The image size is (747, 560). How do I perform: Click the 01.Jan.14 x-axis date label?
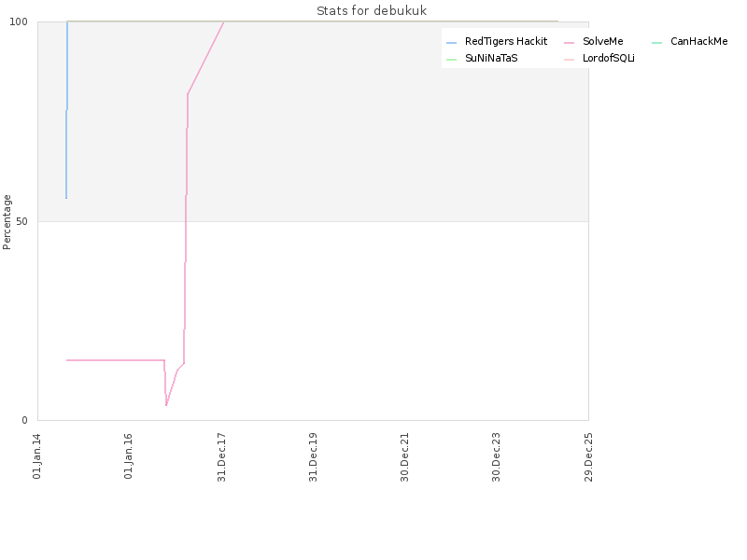[36, 456]
